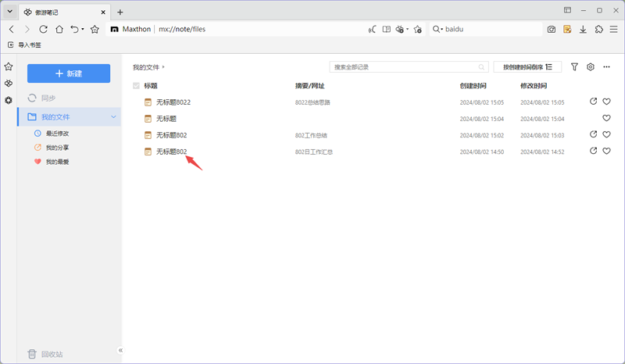Open the tab list dropdown arrow
625x364 pixels.
[x=10, y=12]
